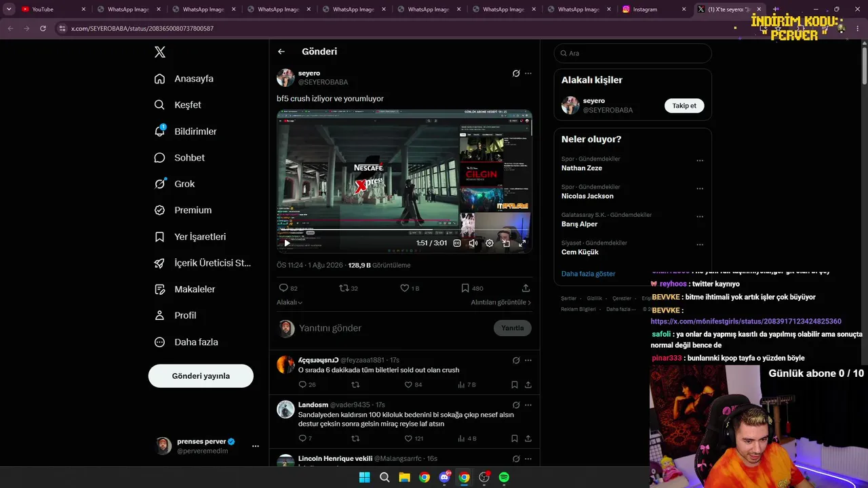Toggle video captions CC button
This screenshot has width=868, height=488.
point(457,243)
